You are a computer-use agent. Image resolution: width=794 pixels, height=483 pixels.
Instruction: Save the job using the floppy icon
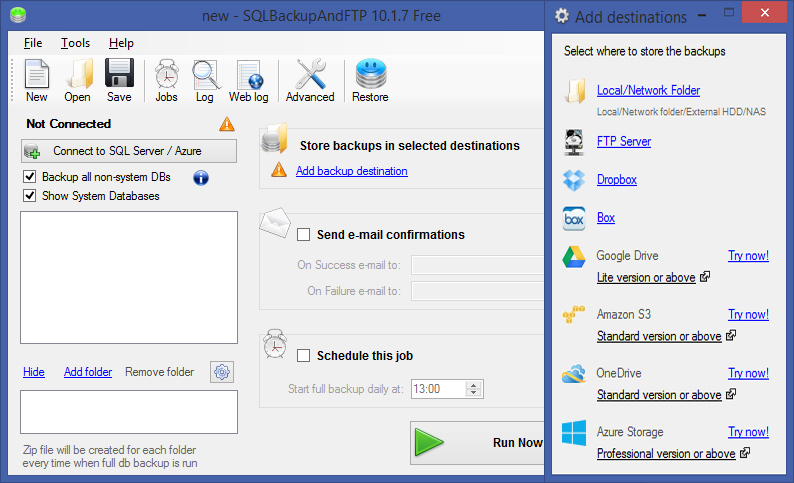(x=120, y=73)
